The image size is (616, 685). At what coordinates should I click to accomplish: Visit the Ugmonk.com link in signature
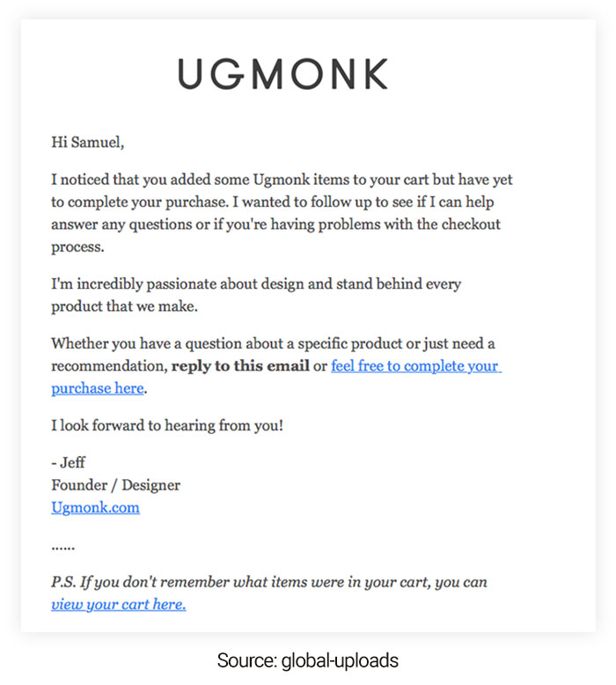click(95, 507)
